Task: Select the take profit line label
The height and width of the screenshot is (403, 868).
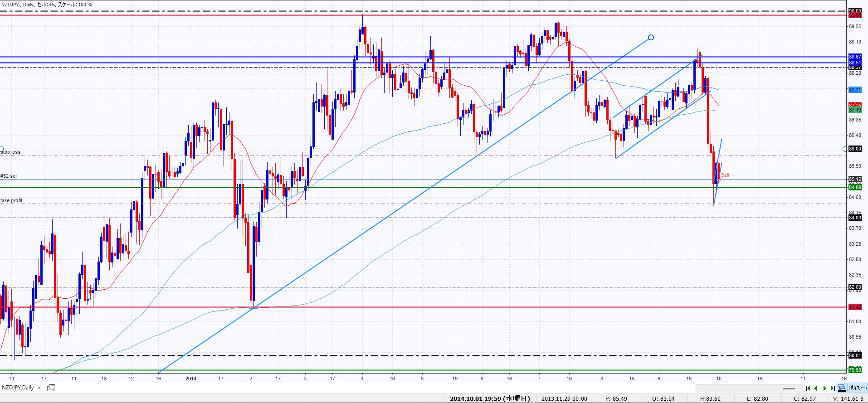Action: click(11, 200)
